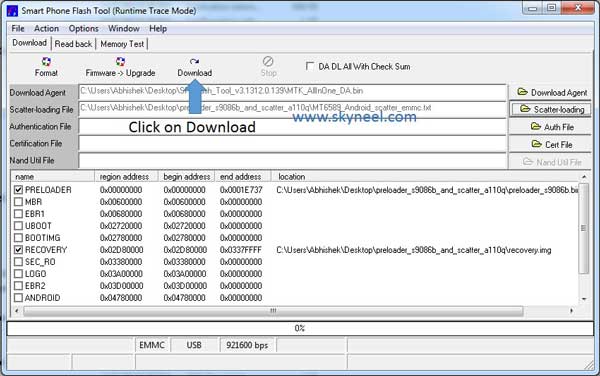Maximize the Flash Tool window
Viewport: 600px width, 376px height.
(x=551, y=8)
